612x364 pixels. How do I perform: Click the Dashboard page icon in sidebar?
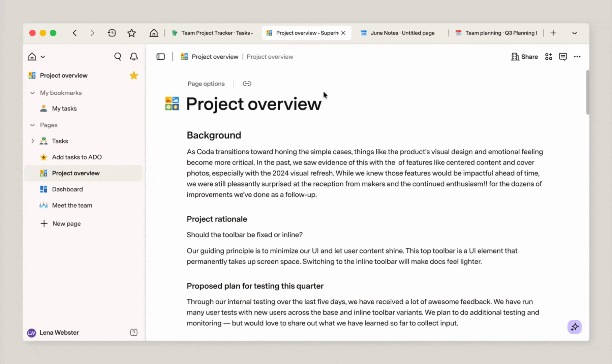click(x=43, y=189)
